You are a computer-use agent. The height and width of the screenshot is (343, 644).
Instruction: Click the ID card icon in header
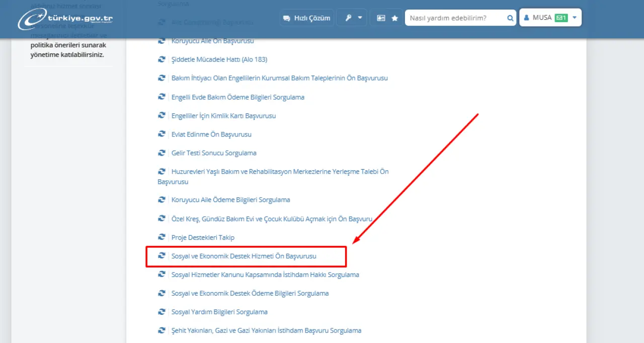(x=381, y=18)
